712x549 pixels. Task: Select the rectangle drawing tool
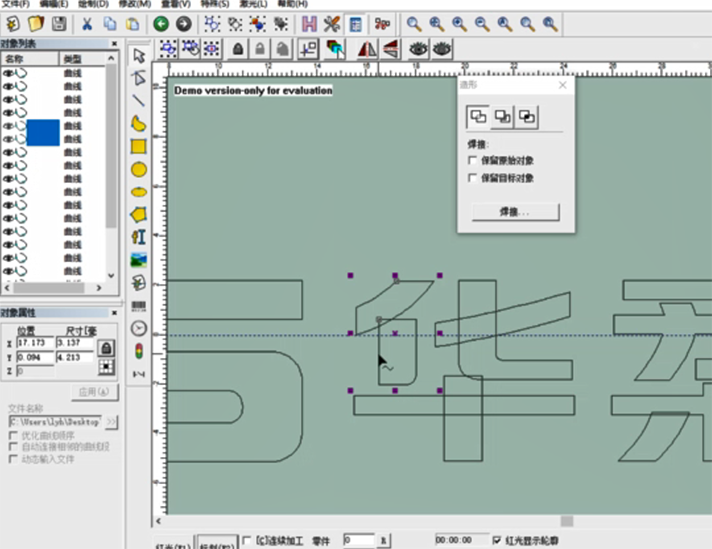pyautogui.click(x=139, y=147)
